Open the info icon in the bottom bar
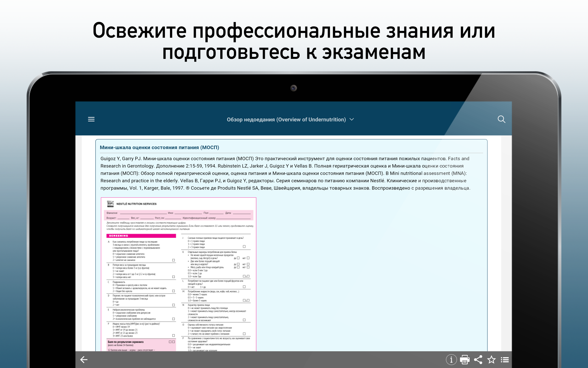 point(451,359)
